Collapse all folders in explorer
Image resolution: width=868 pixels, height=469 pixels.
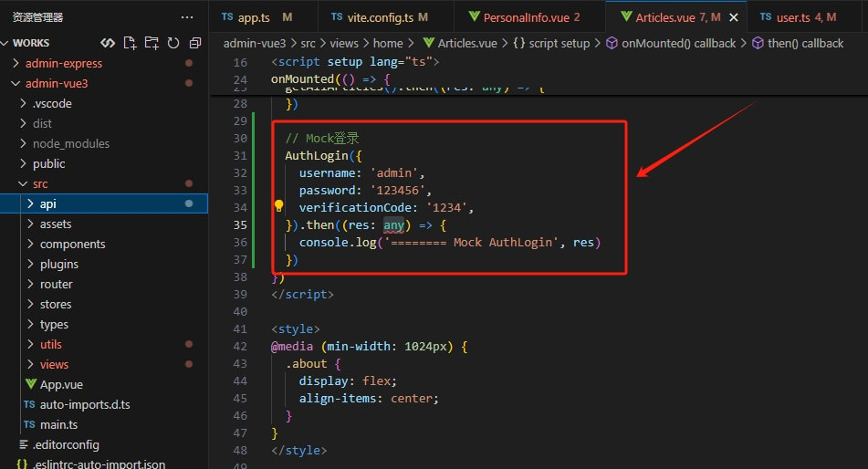(x=195, y=43)
